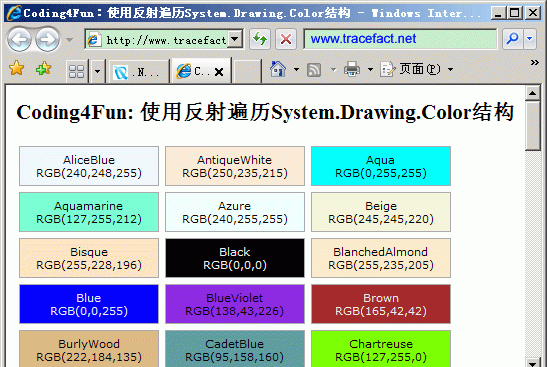This screenshot has height=367, width=547.
Task: Select the Aquamarine color box
Action: [x=89, y=212]
